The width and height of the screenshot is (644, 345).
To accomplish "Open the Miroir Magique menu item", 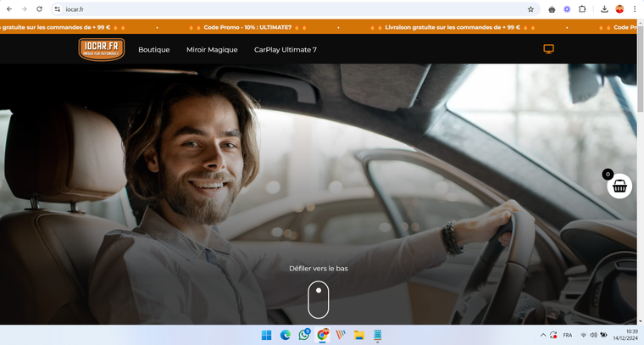I will (x=212, y=50).
